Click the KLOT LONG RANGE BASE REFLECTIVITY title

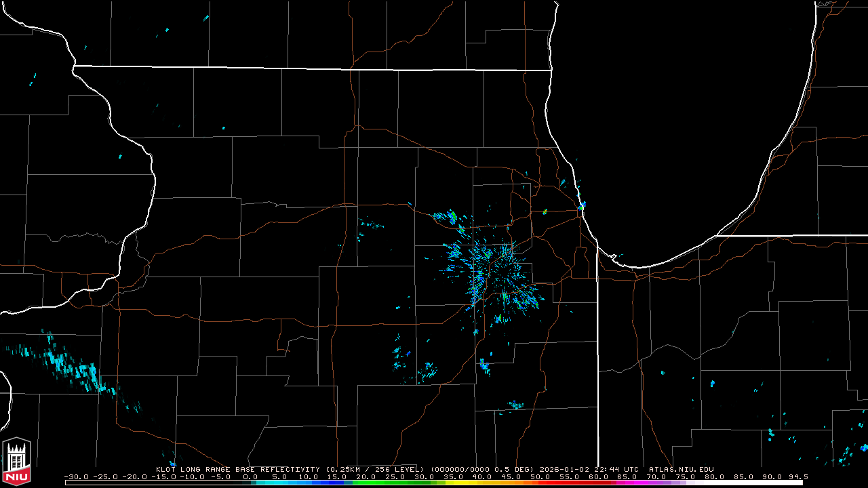tap(237, 469)
